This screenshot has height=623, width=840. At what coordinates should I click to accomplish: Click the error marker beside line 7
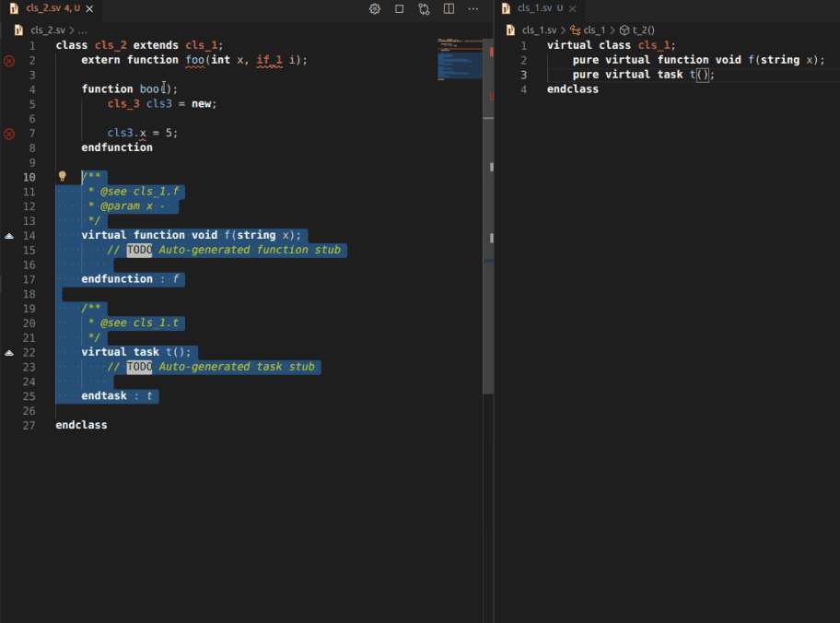pos(9,134)
